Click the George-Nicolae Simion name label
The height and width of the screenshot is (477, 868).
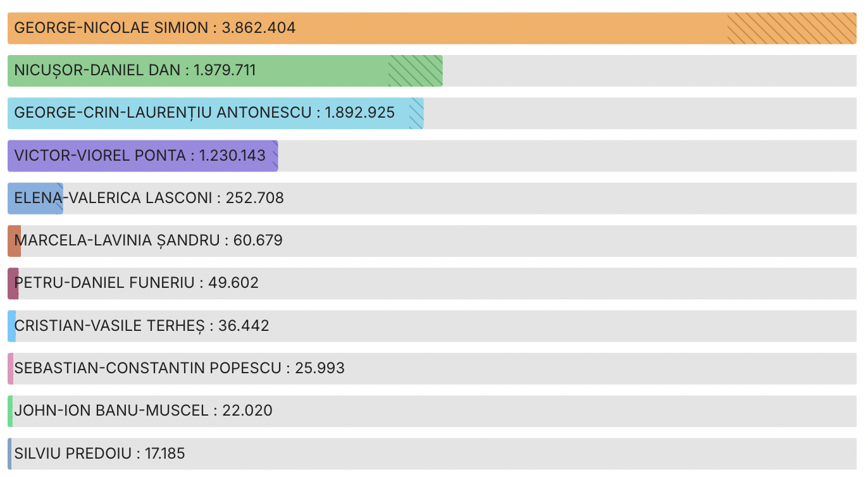[111, 28]
